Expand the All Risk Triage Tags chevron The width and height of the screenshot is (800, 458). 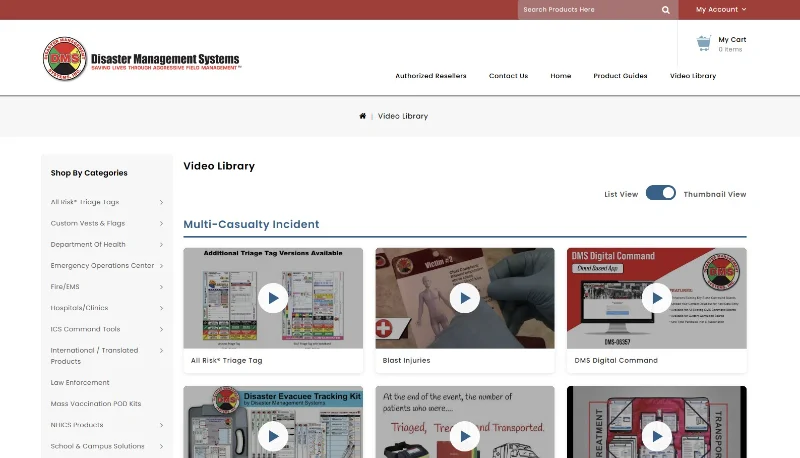(161, 202)
